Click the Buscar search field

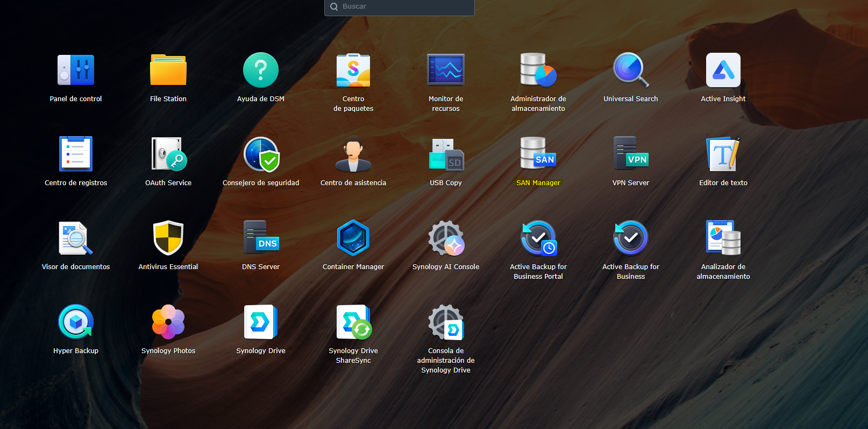400,7
